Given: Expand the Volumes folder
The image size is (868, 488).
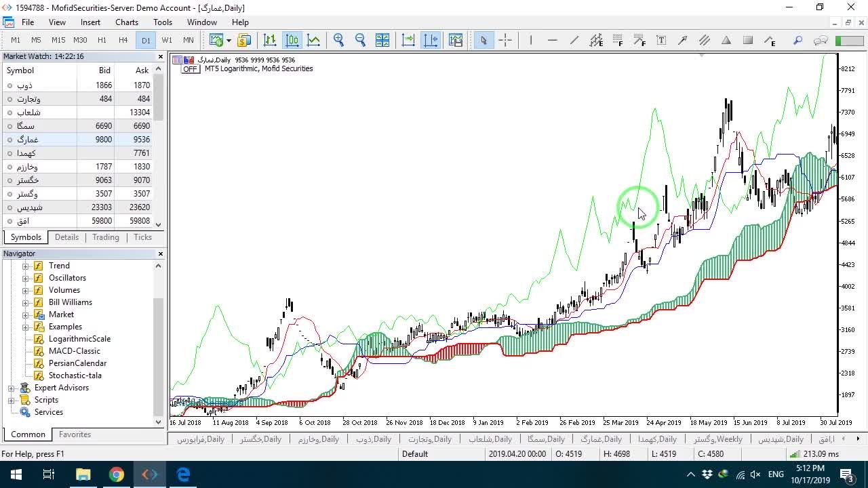Looking at the screenshot, I should pyautogui.click(x=26, y=290).
